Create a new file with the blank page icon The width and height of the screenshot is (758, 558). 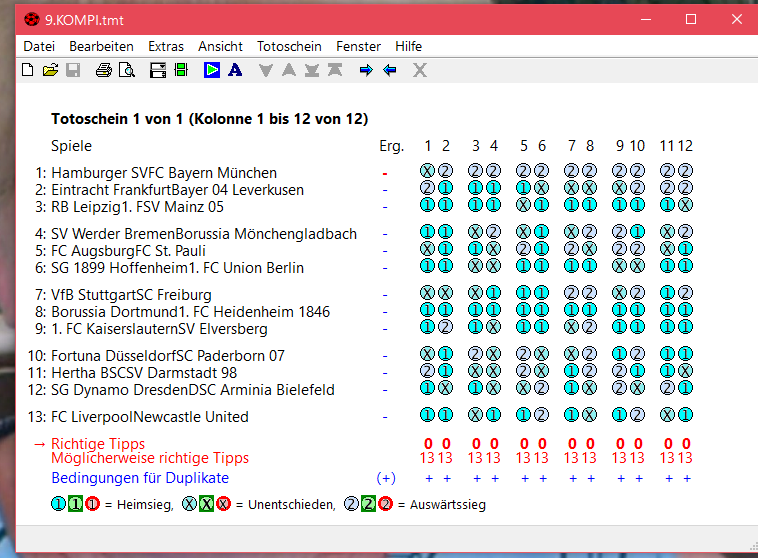pos(28,70)
